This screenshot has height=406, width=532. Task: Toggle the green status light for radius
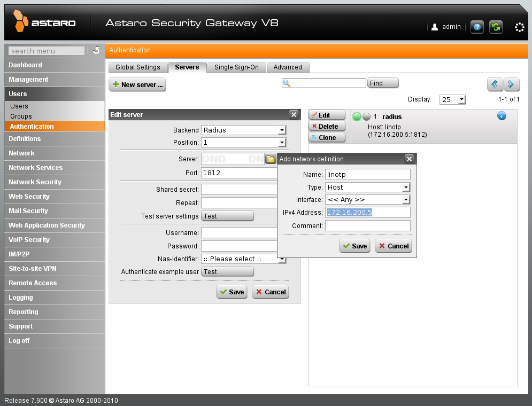tap(357, 116)
